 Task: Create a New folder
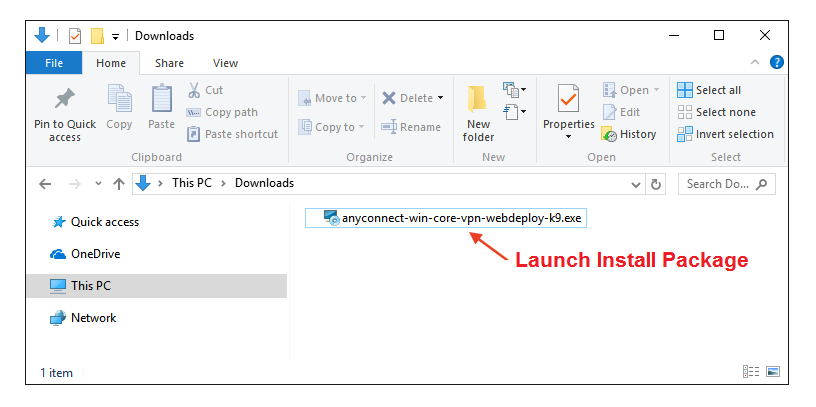click(478, 113)
